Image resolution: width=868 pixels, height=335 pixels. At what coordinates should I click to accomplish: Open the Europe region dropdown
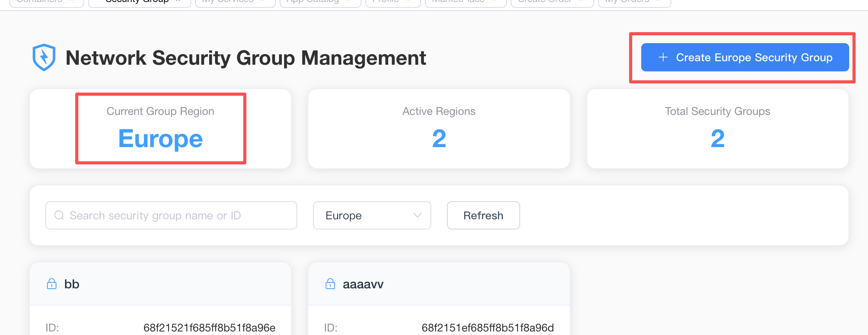point(372,215)
